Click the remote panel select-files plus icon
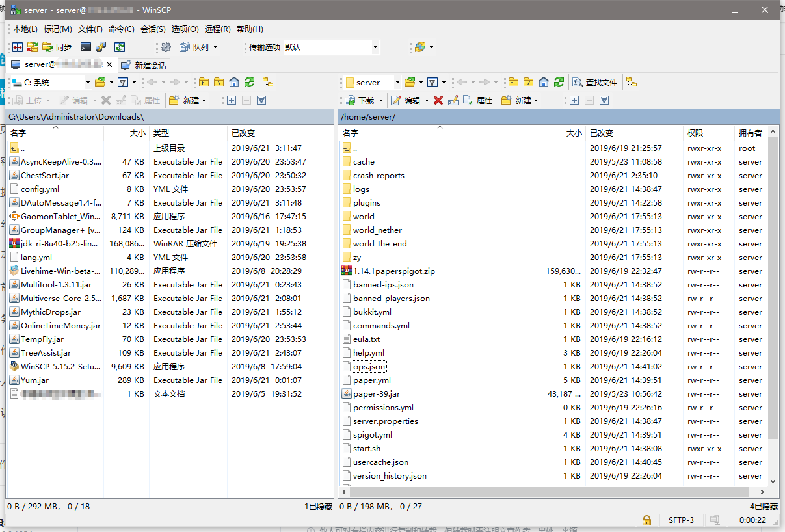 click(x=574, y=100)
